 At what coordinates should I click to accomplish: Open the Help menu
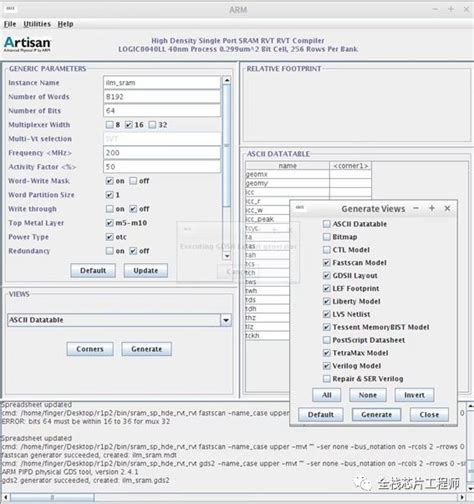click(x=65, y=24)
